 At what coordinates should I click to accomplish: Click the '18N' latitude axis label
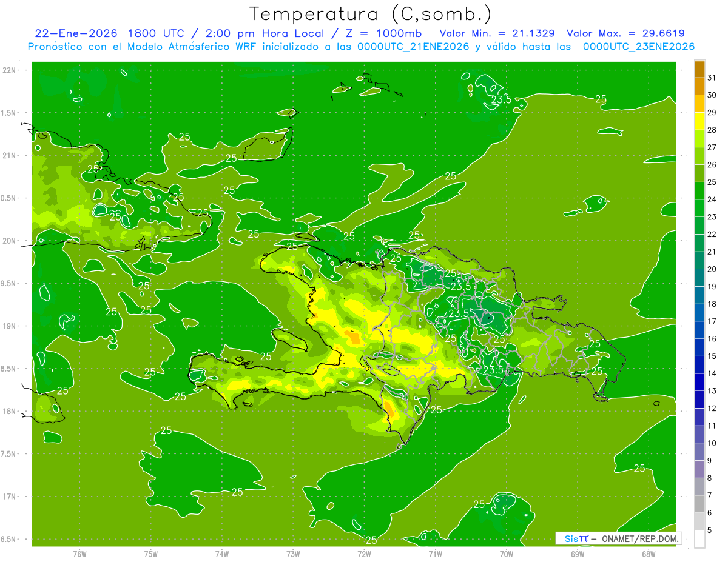pos(9,412)
